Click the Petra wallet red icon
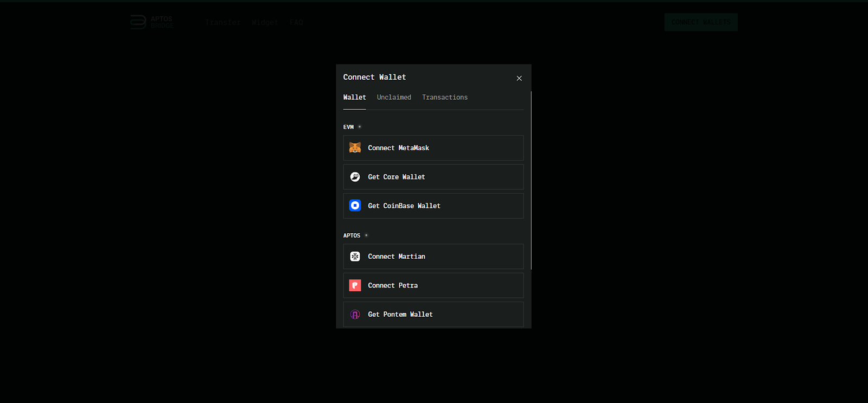Viewport: 868px width, 403px height. [x=355, y=285]
